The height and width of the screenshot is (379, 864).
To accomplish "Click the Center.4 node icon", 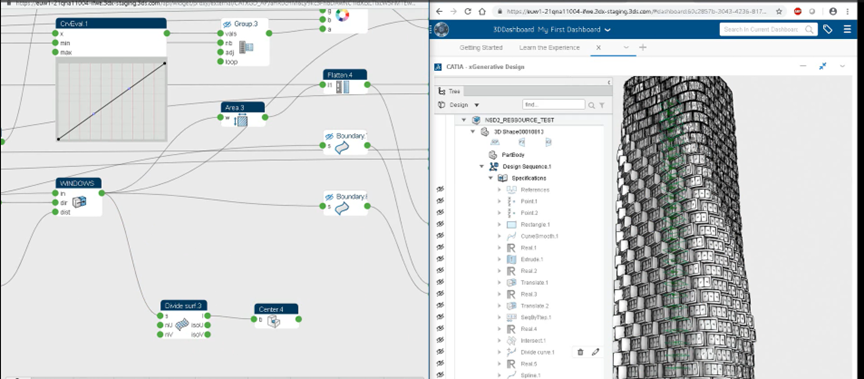I will point(274,321).
